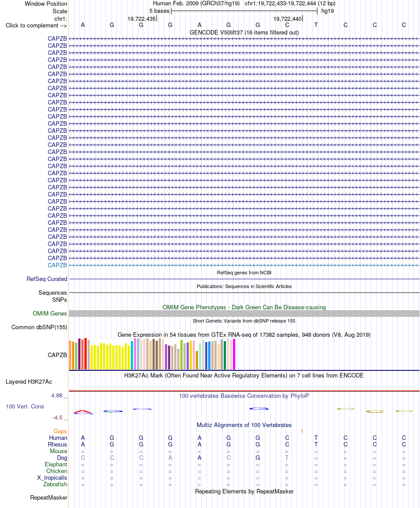Open 'OMIM Gene Phenotypes' track title
Viewport: 420px width, 508px height.
244,307
